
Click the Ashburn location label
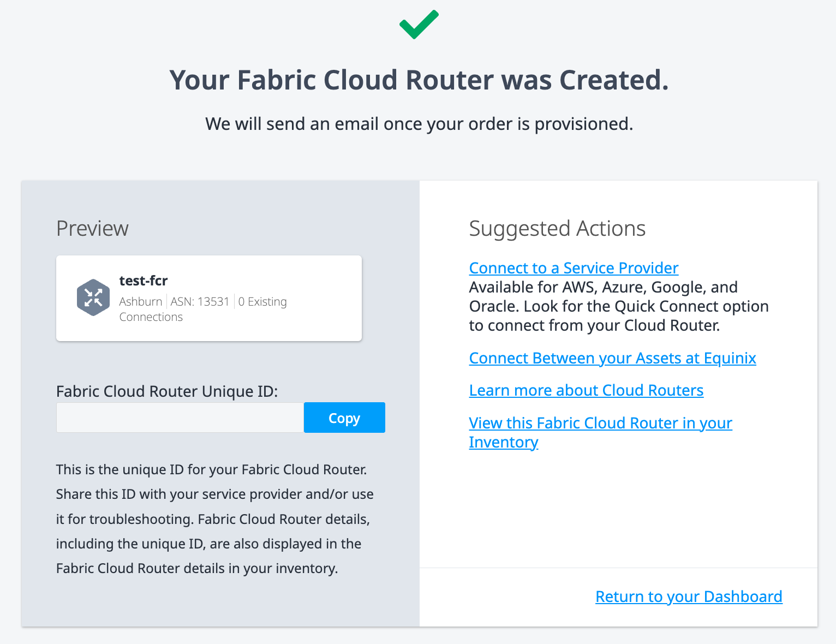pos(141,301)
